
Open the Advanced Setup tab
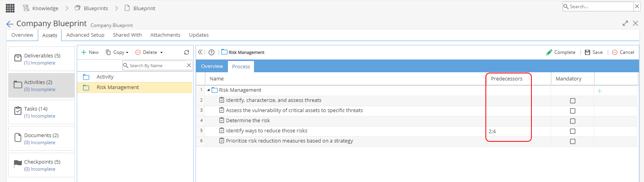85,35
